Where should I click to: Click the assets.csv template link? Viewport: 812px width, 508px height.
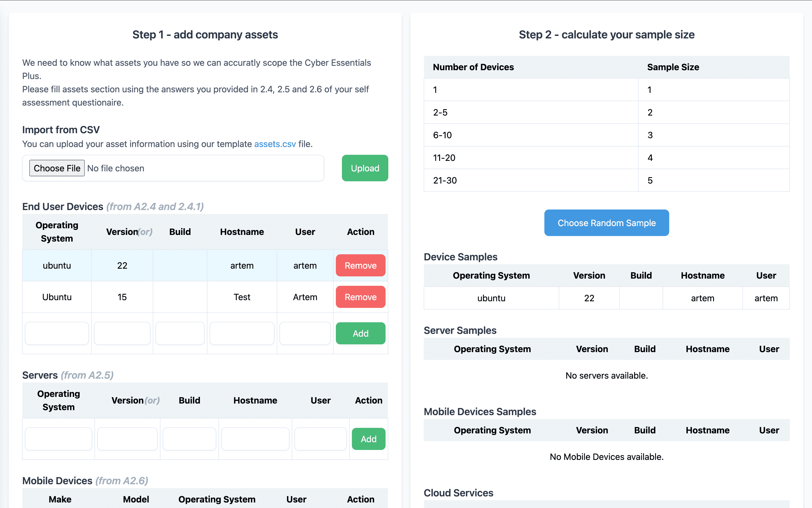tap(274, 144)
